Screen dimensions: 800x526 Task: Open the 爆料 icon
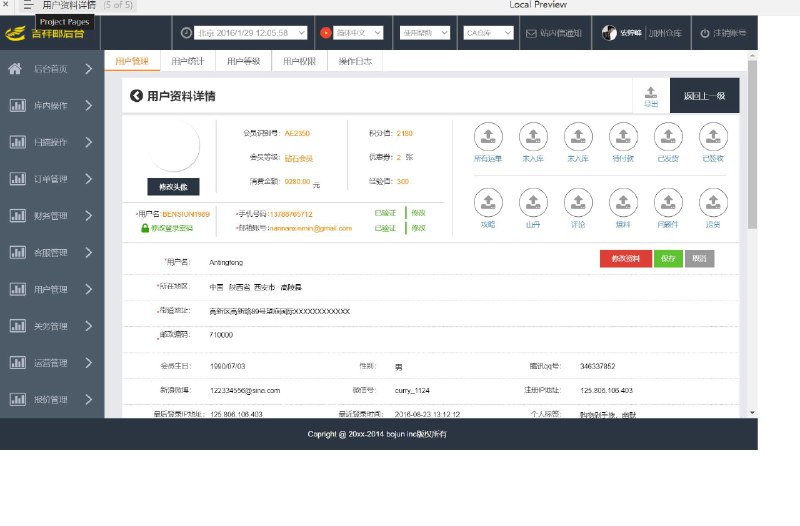[623, 203]
